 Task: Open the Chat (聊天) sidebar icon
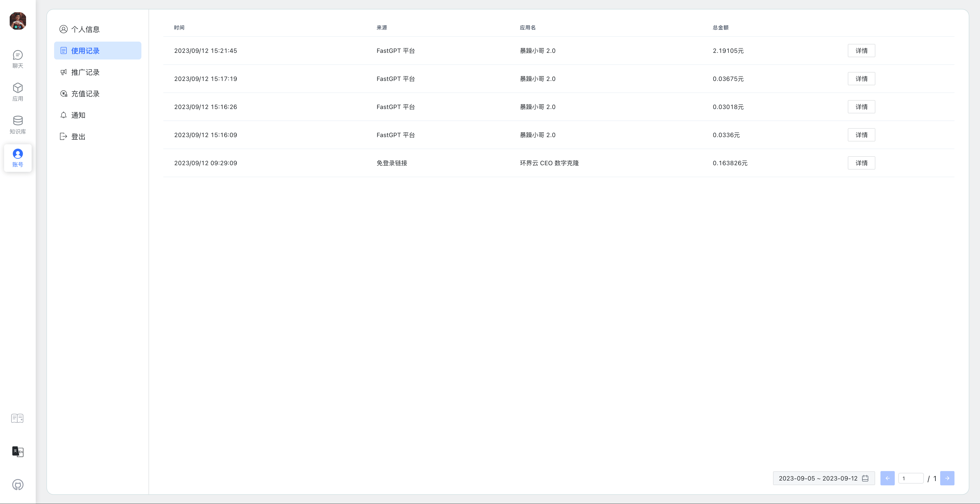pos(18,59)
